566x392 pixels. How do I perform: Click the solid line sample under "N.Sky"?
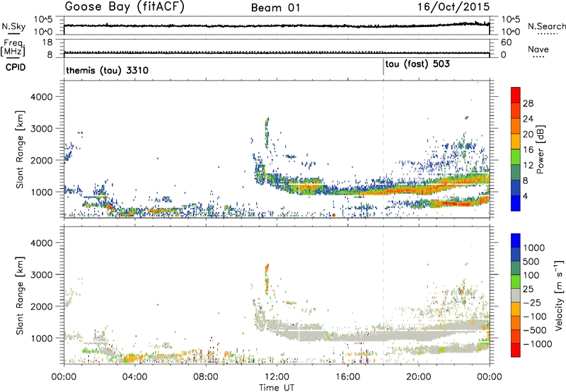click(x=13, y=34)
